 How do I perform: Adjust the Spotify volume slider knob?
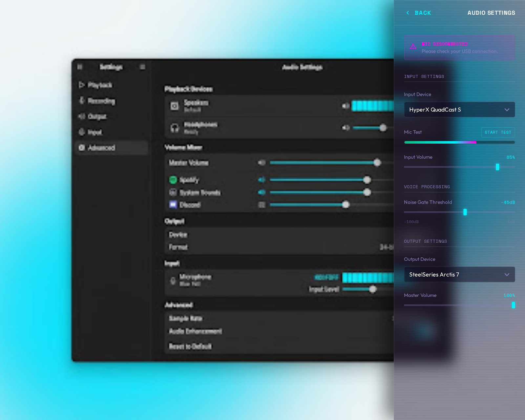367,180
